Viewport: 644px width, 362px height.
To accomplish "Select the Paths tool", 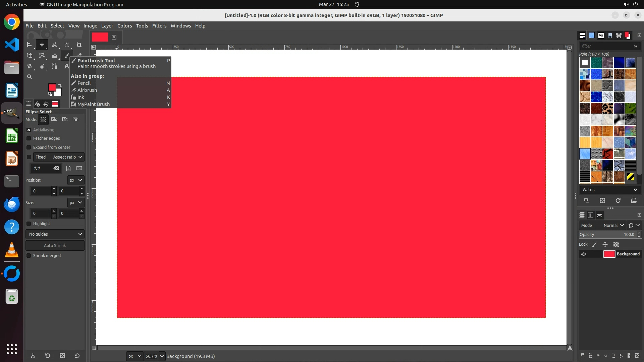I will (54, 66).
